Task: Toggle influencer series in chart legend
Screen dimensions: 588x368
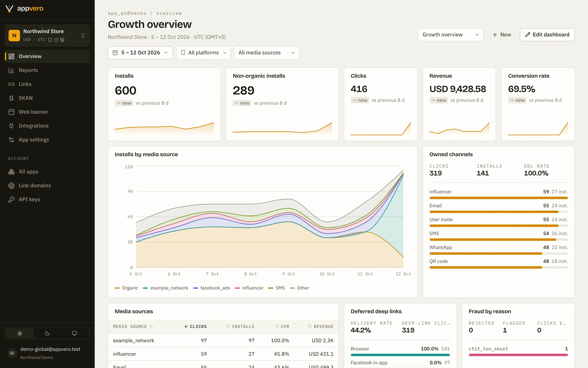Action: coord(249,288)
